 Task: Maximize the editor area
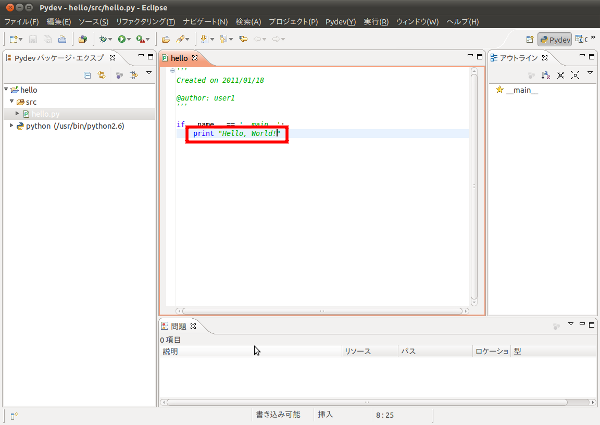coord(479,57)
